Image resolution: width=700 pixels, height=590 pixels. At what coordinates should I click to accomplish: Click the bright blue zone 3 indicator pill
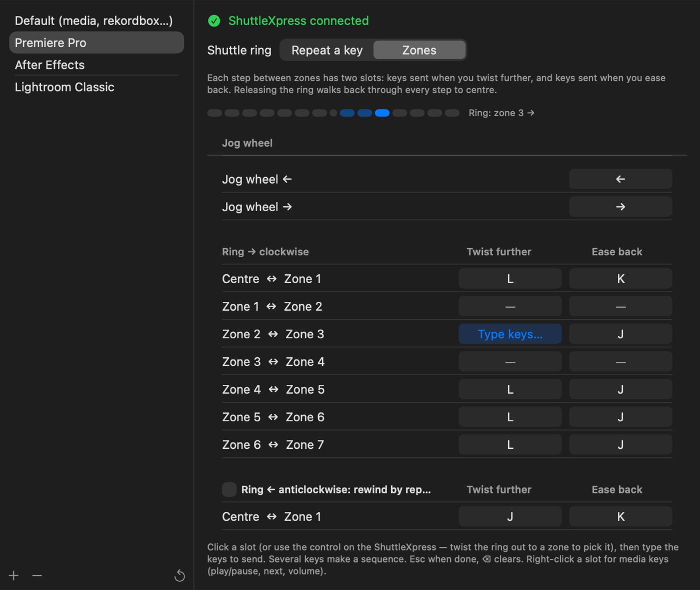[x=382, y=113]
